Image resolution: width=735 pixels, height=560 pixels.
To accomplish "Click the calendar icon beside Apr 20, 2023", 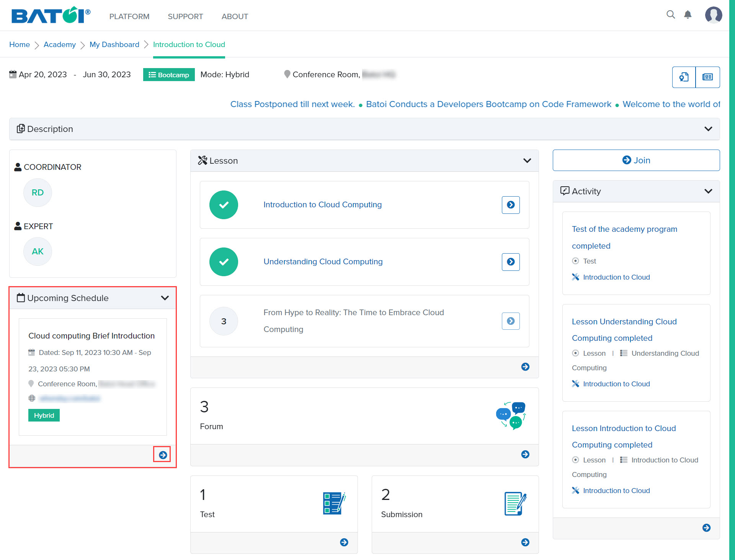I will click(x=13, y=74).
